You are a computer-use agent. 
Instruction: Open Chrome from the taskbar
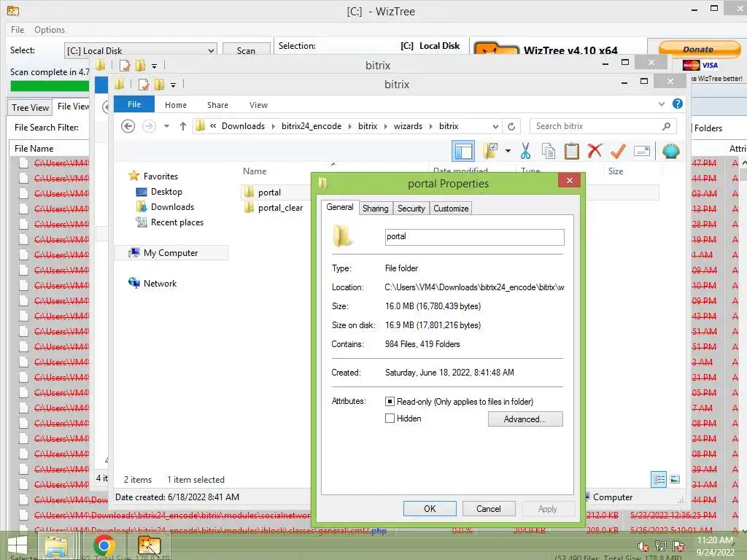pos(103,545)
